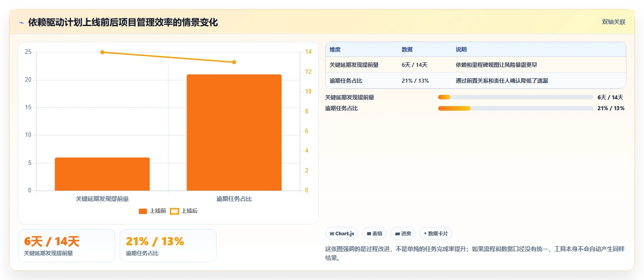The height and width of the screenshot is (280, 644).
Task: Click the 数据 table column header
Action: click(x=407, y=50)
